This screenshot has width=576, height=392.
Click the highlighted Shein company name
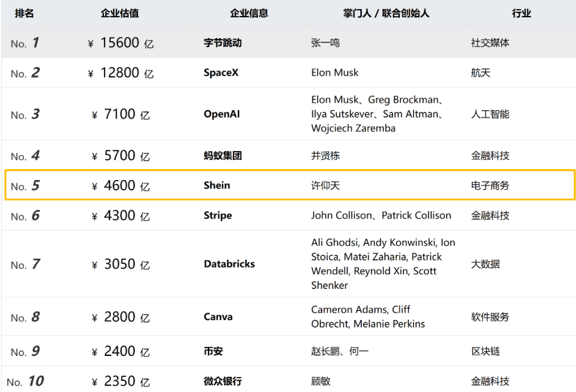click(217, 186)
